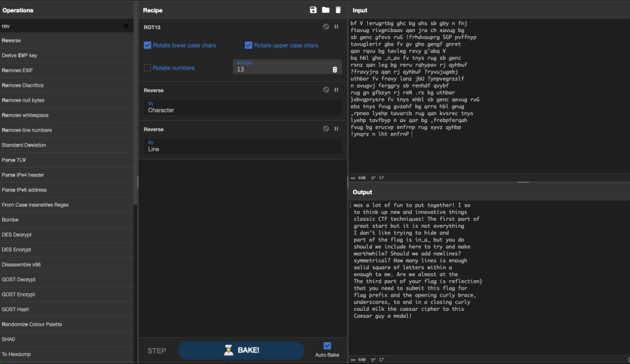Clear the operations search box
630x364 pixels.
point(126,26)
